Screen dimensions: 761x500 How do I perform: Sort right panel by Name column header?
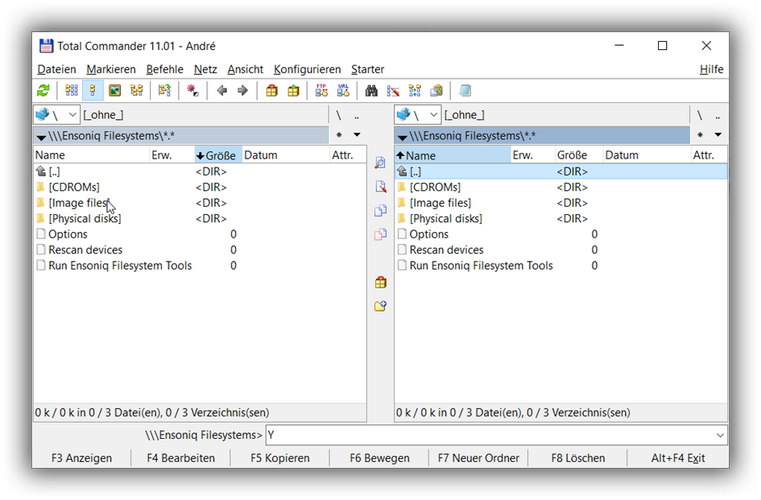click(x=452, y=155)
